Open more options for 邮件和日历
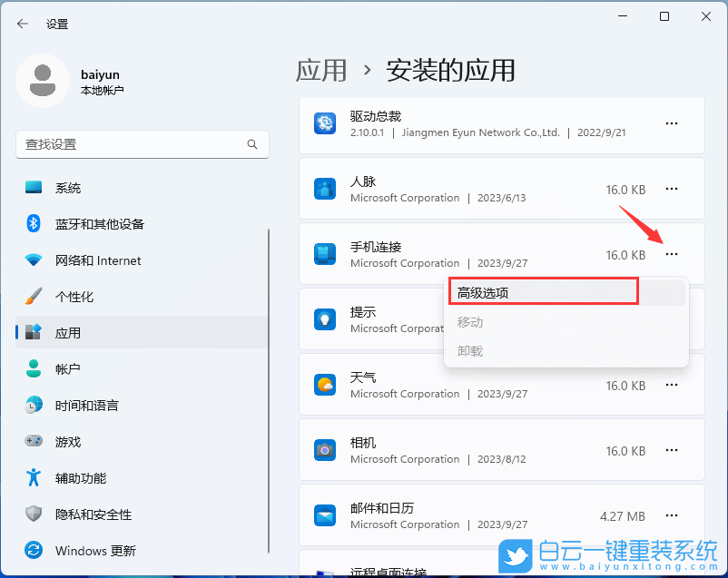Image resolution: width=728 pixels, height=578 pixels. [x=671, y=515]
